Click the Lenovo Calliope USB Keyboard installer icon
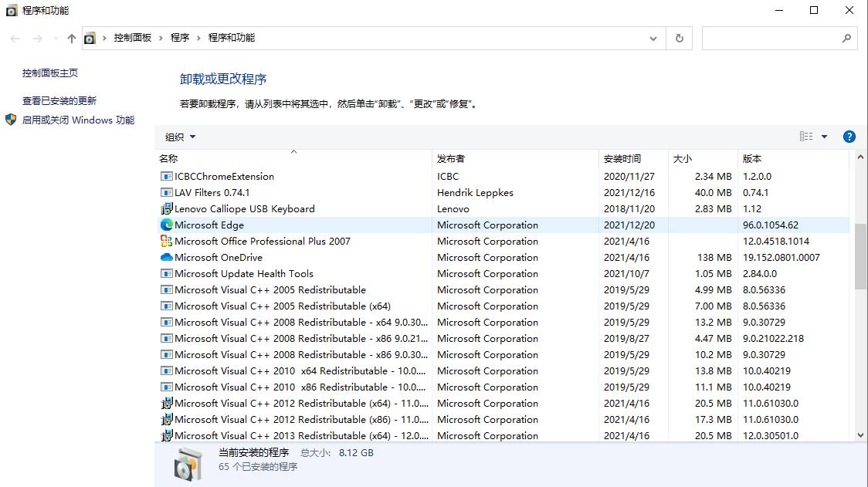This screenshot has height=487, width=868. pyautogui.click(x=166, y=208)
